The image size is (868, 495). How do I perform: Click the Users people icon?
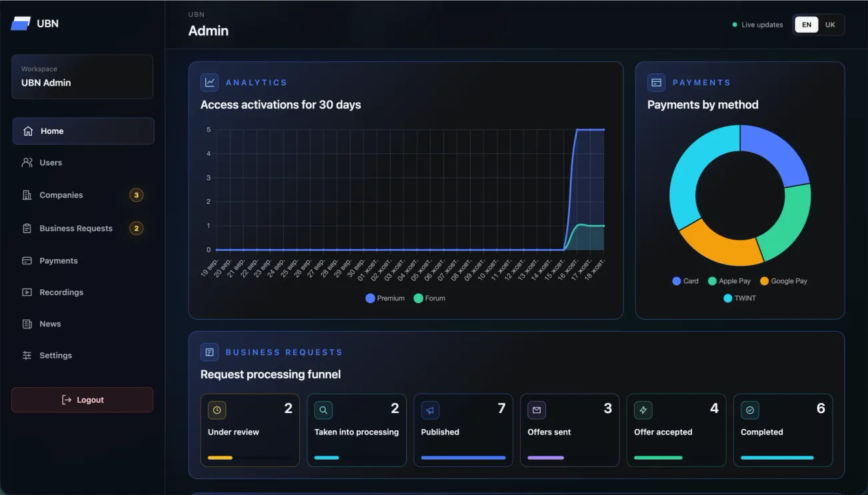[27, 163]
